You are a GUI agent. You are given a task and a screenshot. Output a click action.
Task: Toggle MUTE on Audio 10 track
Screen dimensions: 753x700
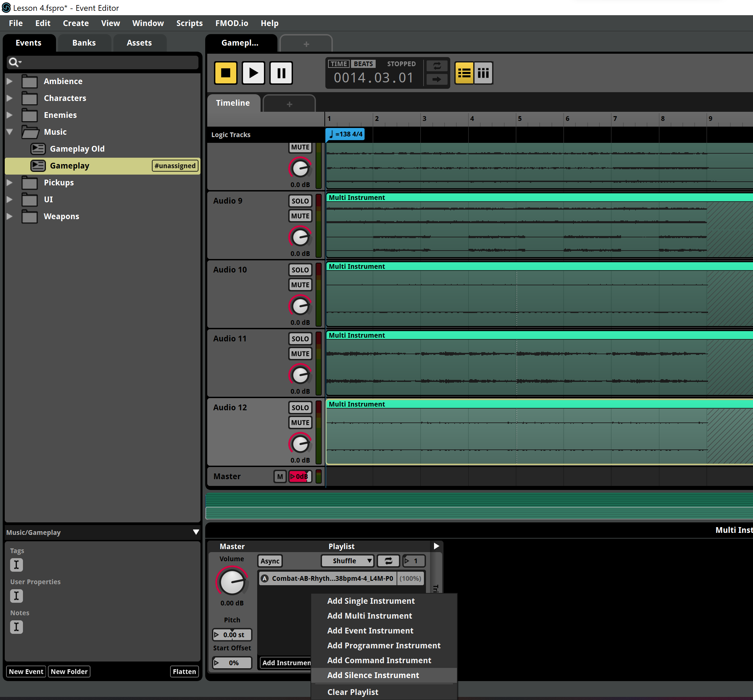tap(300, 285)
